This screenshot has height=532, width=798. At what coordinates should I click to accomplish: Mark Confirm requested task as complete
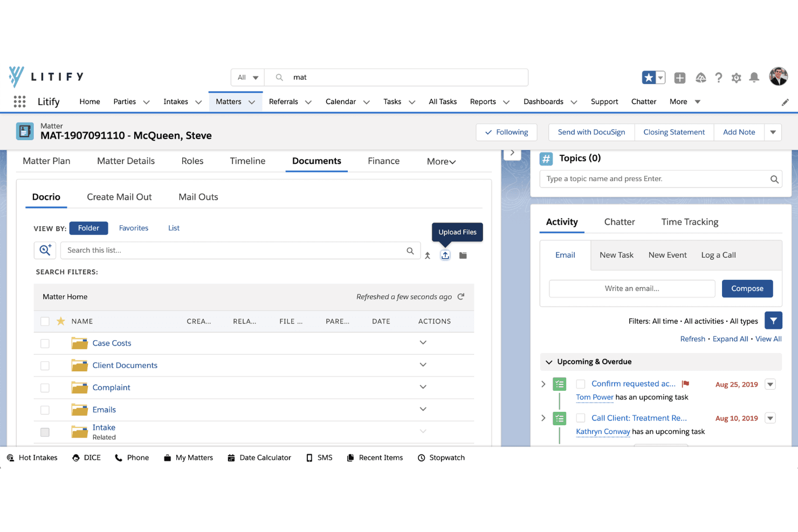tap(581, 384)
